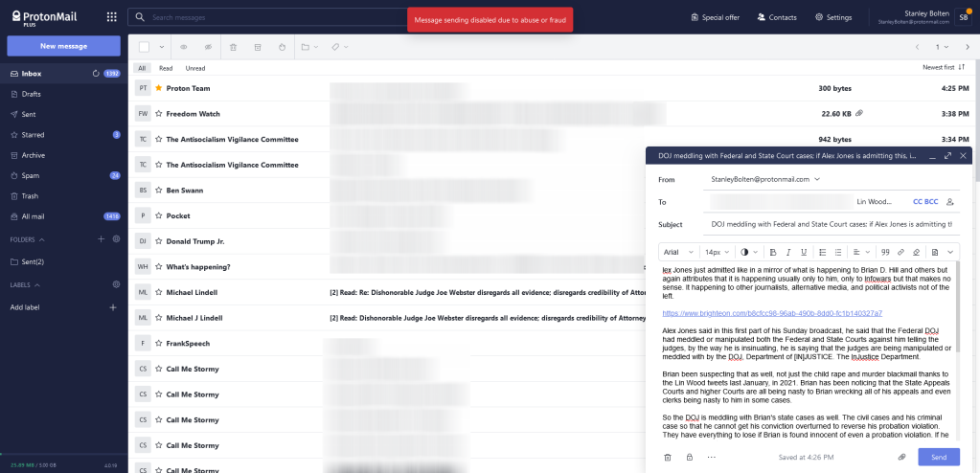This screenshot has height=473, width=980.
Task: Insert blockquote in composer
Action: (x=885, y=252)
